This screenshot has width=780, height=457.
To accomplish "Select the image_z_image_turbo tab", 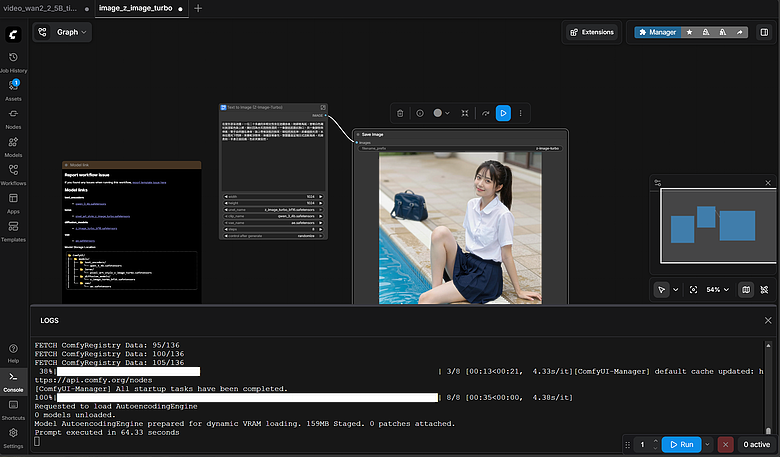I will [x=136, y=8].
